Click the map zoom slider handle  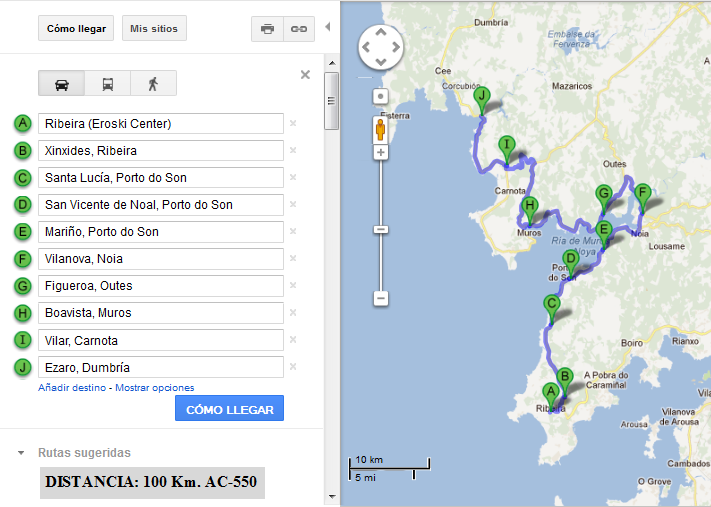(x=380, y=230)
